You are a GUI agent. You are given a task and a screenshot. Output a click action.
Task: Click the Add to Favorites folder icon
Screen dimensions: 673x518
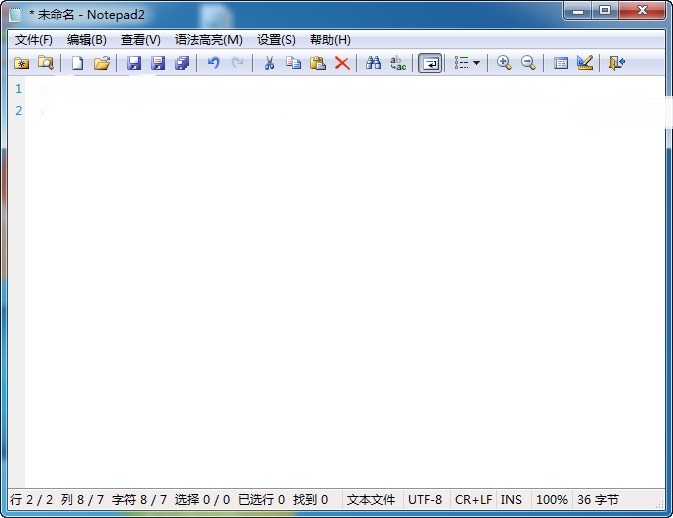(x=21, y=64)
